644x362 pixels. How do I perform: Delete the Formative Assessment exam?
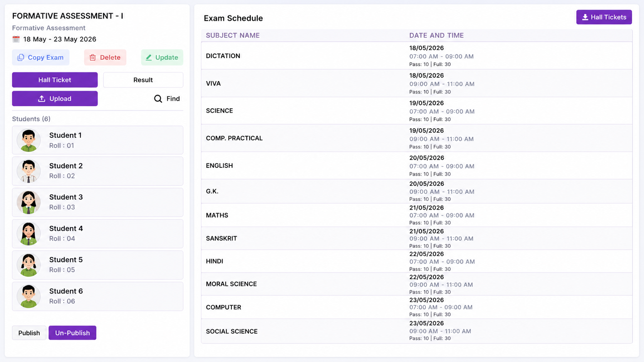point(105,57)
